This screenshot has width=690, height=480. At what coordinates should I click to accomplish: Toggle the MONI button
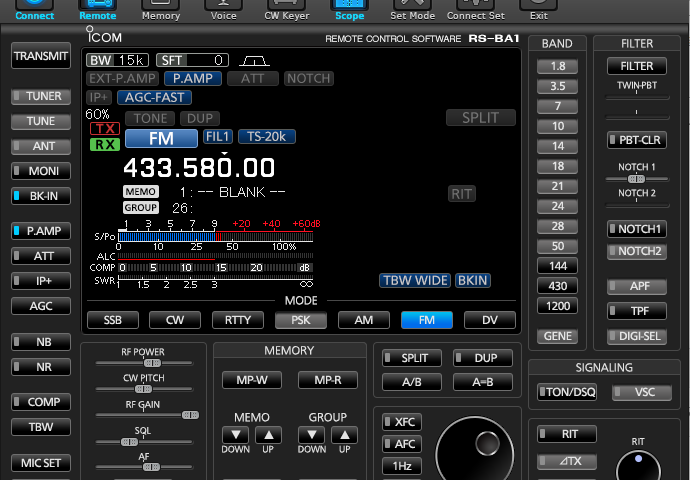click(x=41, y=171)
